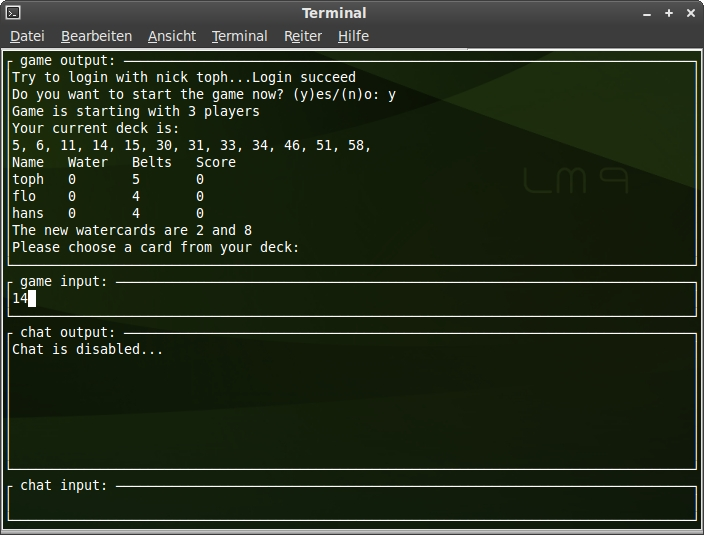Click the flo row in the score table

(x=108, y=197)
